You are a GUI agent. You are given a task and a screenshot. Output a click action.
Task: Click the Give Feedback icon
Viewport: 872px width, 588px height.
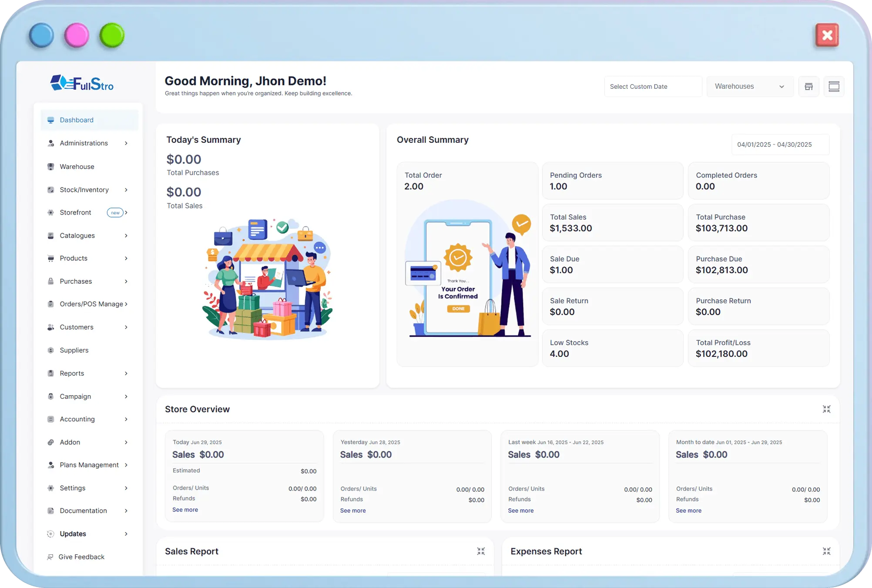[x=50, y=557]
